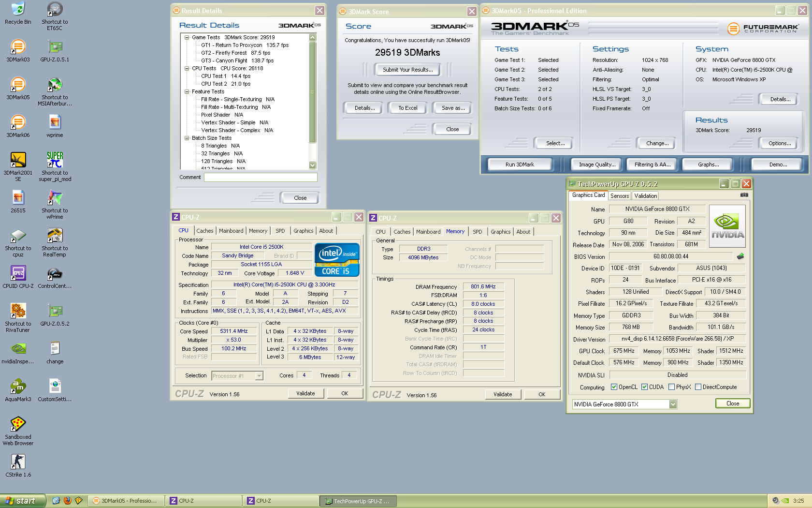Enable the DirectCompute checkbox in GPU-Z
This screenshot has width=812, height=508.
(698, 387)
